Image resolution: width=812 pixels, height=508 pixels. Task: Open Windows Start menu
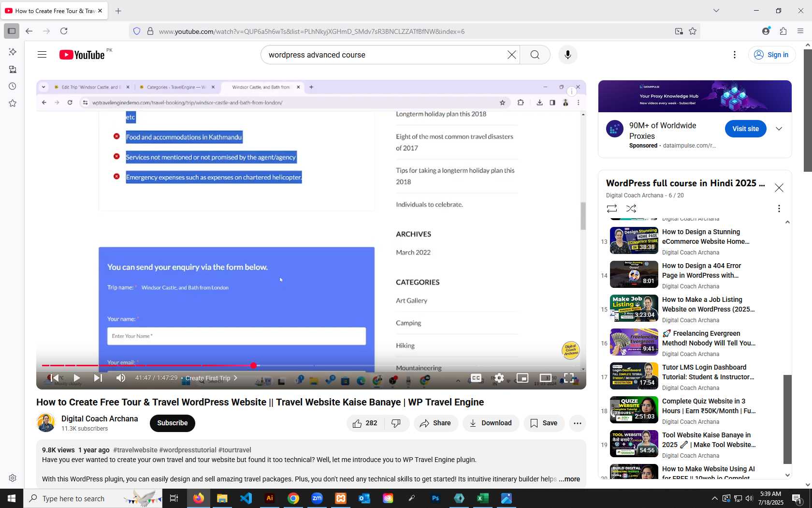[12, 498]
